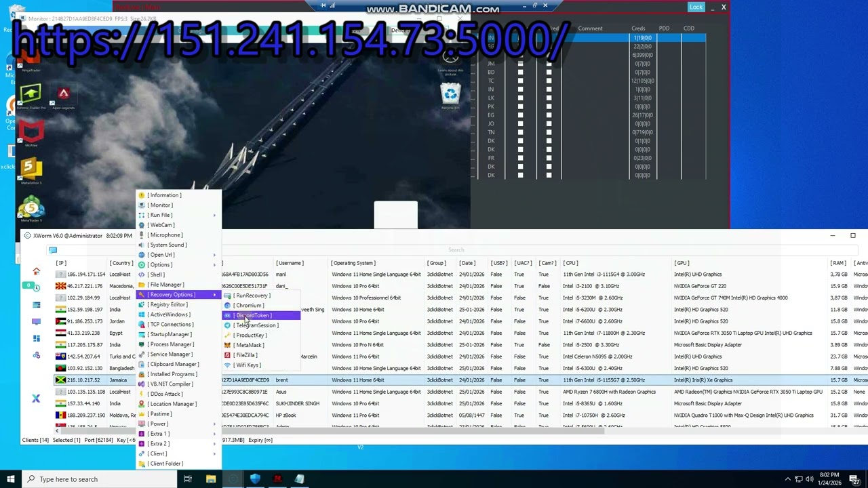Image resolution: width=868 pixels, height=488 pixels.
Task: Tick the second checkbox in the BD row
Action: point(549,73)
